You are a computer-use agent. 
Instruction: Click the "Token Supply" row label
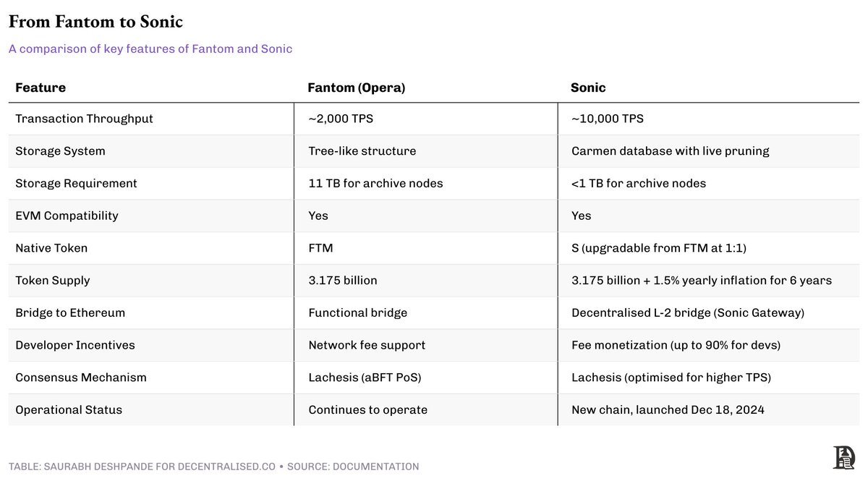53,281
